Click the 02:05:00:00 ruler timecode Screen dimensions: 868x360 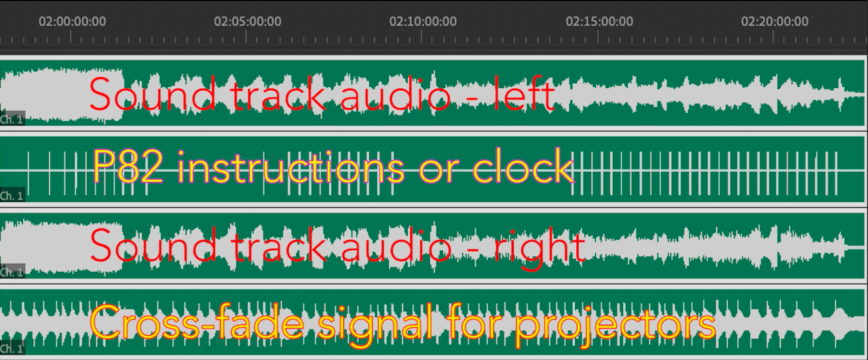click(x=247, y=21)
